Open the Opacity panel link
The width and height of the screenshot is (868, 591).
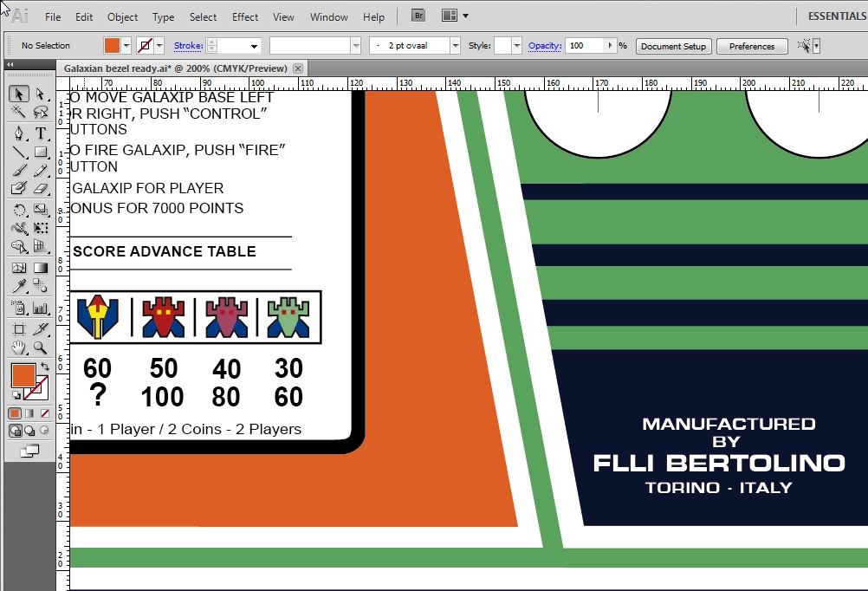point(545,45)
